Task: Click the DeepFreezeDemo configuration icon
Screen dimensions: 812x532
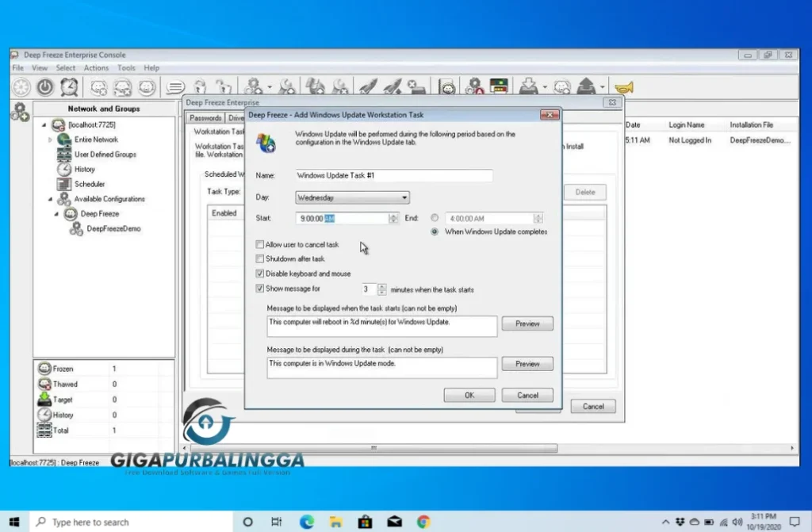Action: 76,228
